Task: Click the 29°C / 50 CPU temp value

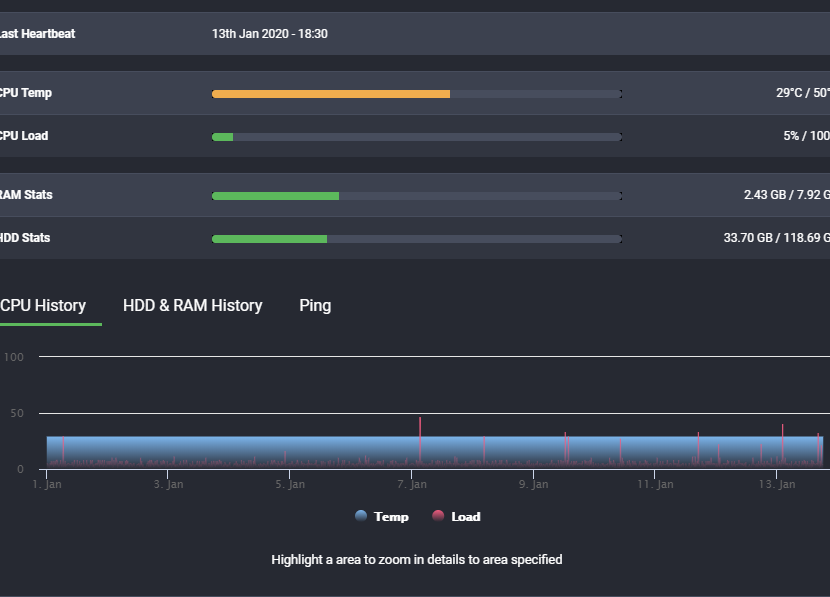Action: point(803,93)
